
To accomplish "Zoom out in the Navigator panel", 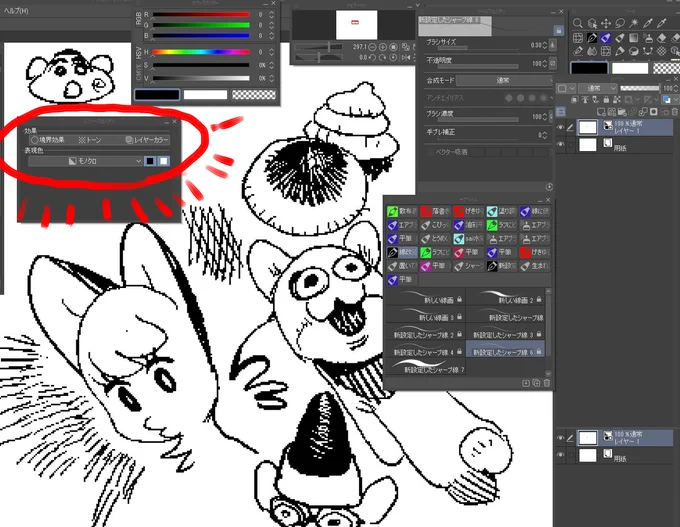I will [x=373, y=47].
